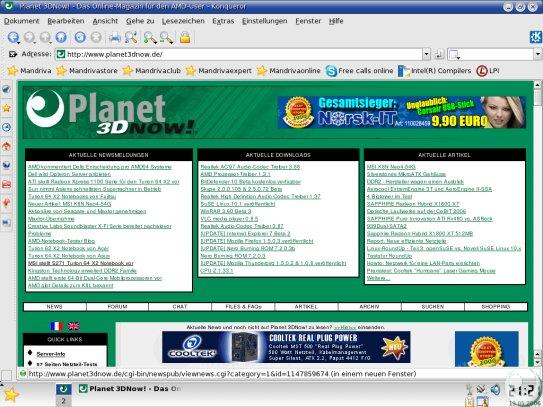Open the Einstellungen menu
Screen dimensions: 543x407
pos(265,21)
